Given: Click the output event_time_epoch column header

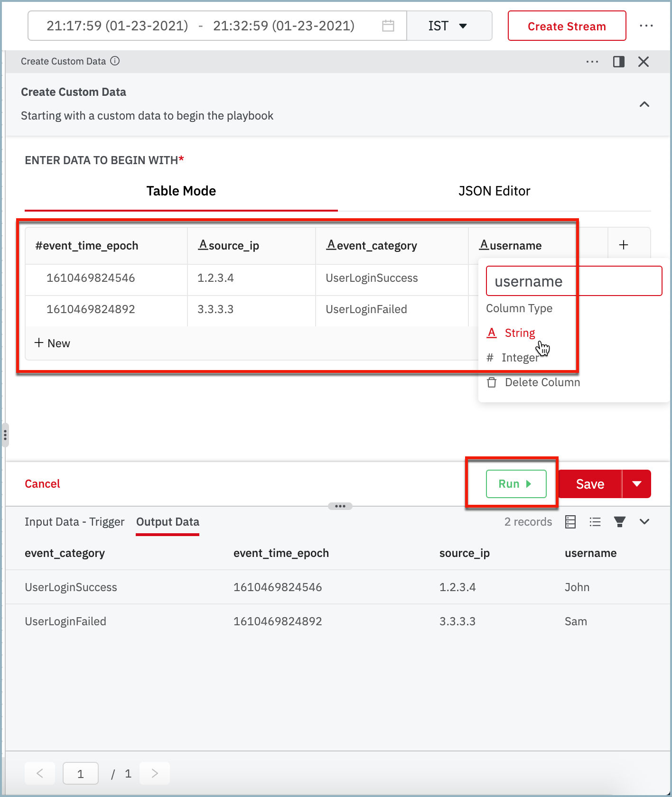Looking at the screenshot, I should pos(281,553).
